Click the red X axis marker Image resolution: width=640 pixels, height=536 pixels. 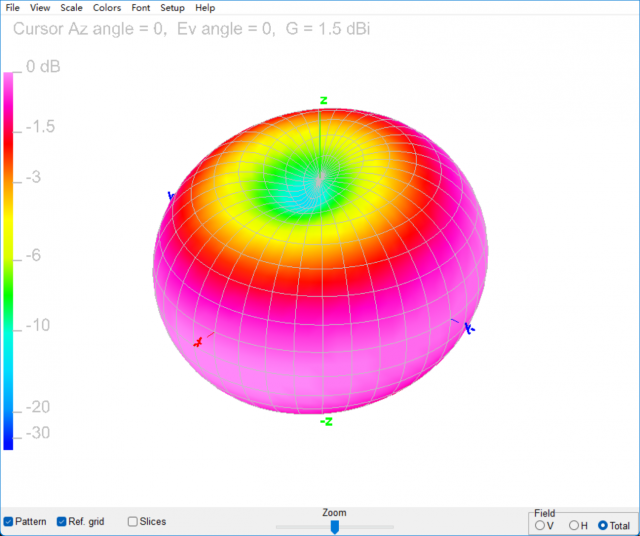point(198,343)
